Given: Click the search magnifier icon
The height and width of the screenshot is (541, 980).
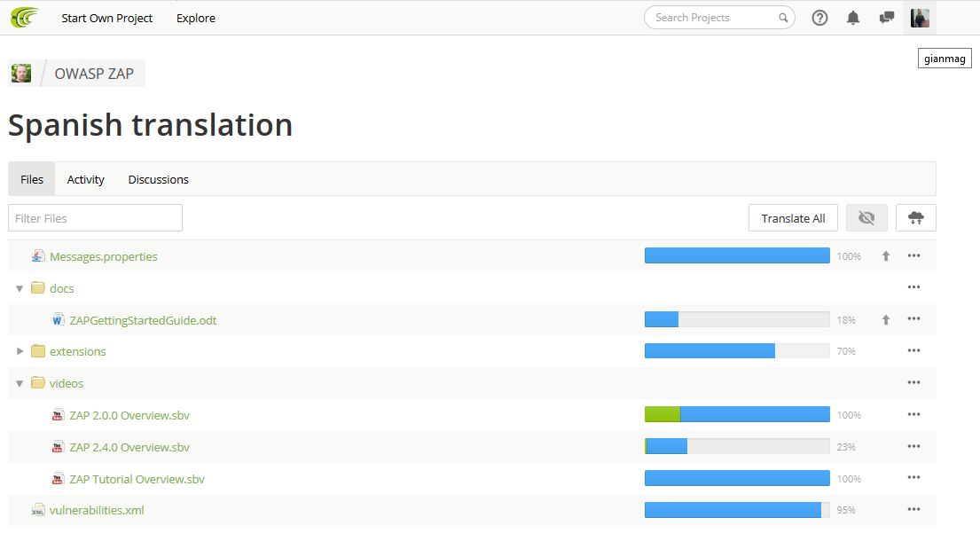Looking at the screenshot, I should pos(782,18).
